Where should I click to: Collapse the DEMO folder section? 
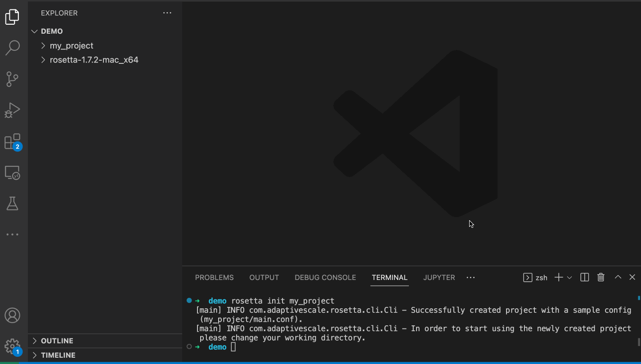(x=105, y=31)
